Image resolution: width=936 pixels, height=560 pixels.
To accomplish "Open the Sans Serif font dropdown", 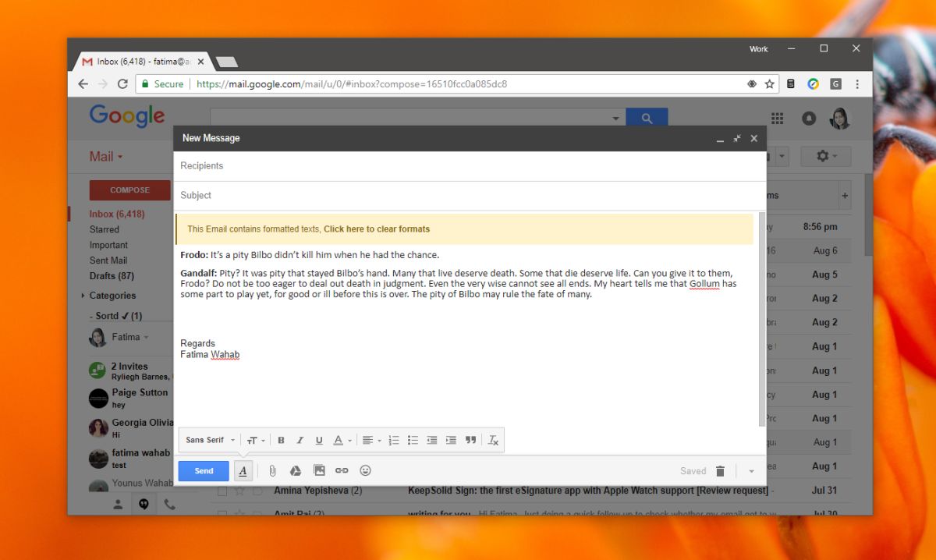I will coord(211,441).
